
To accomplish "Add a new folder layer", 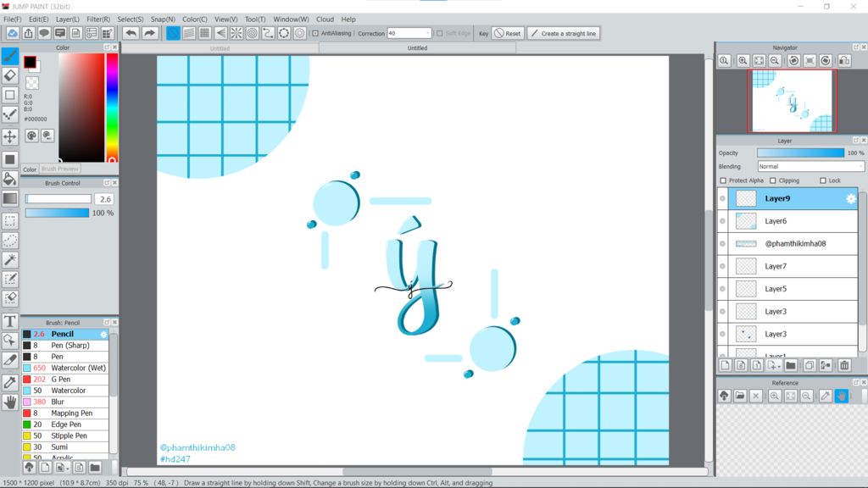I will click(791, 365).
